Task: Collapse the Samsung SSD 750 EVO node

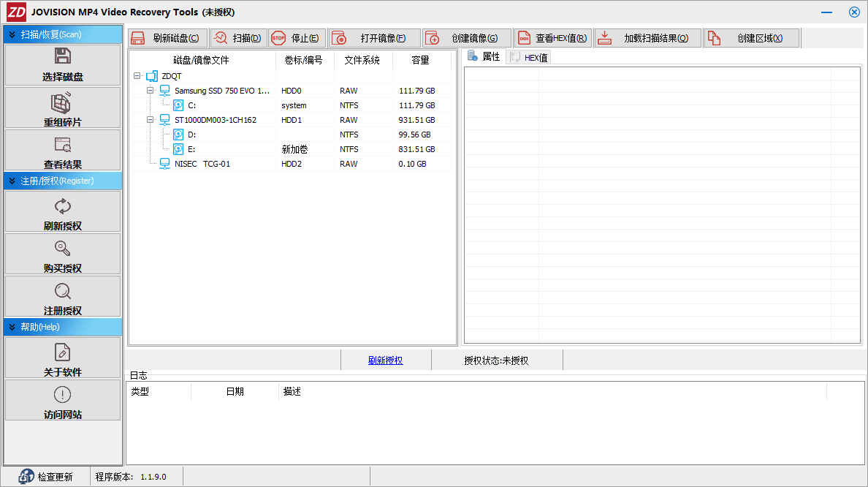Action: click(x=150, y=91)
